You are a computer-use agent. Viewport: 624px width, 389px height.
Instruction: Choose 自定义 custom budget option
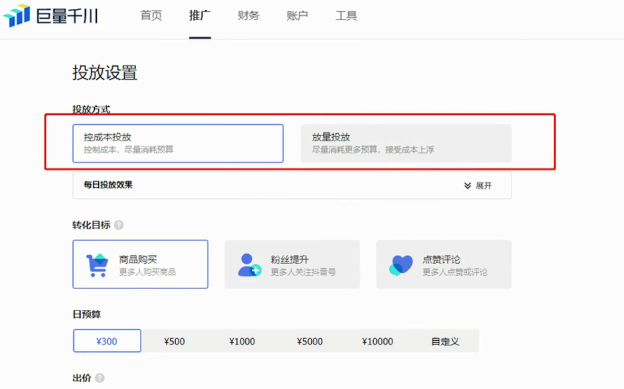(445, 341)
